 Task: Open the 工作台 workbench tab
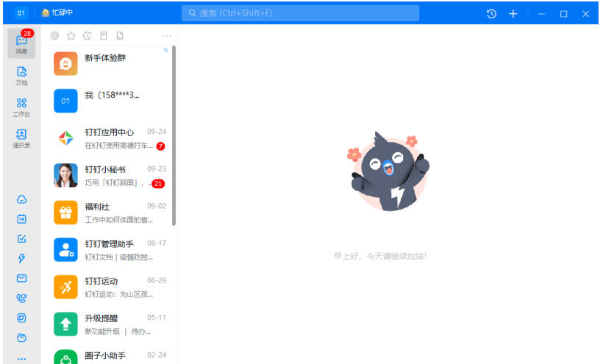[21, 107]
